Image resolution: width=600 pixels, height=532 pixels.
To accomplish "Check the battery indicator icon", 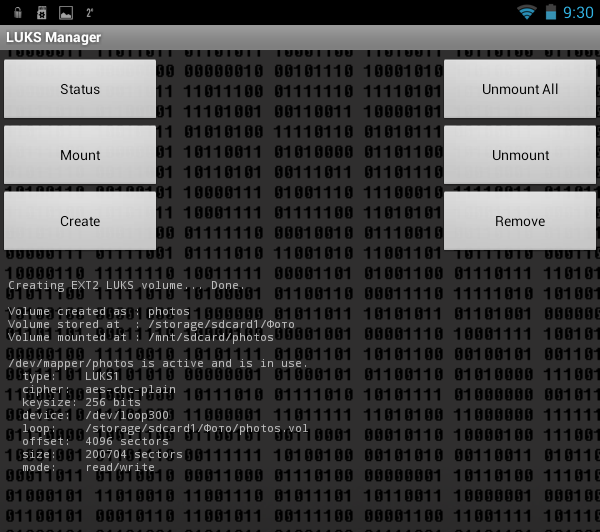I will (x=551, y=12).
